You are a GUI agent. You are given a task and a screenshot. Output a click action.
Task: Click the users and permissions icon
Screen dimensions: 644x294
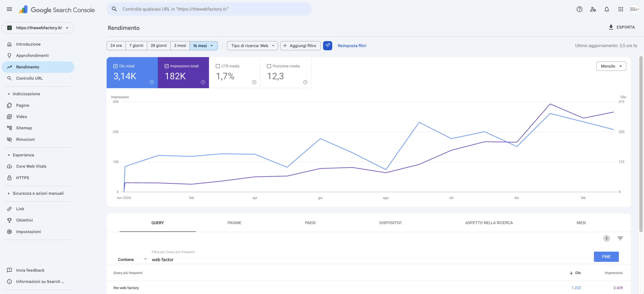[593, 9]
